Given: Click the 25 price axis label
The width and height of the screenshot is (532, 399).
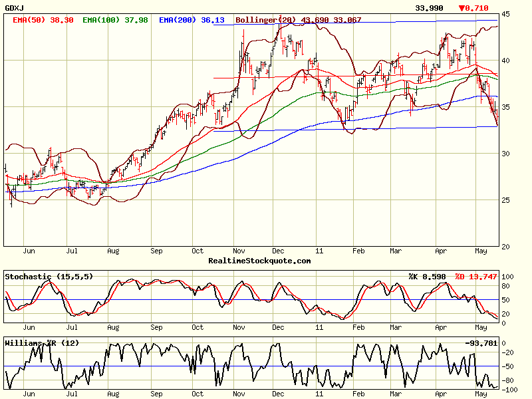Looking at the screenshot, I should pyautogui.click(x=506, y=200).
